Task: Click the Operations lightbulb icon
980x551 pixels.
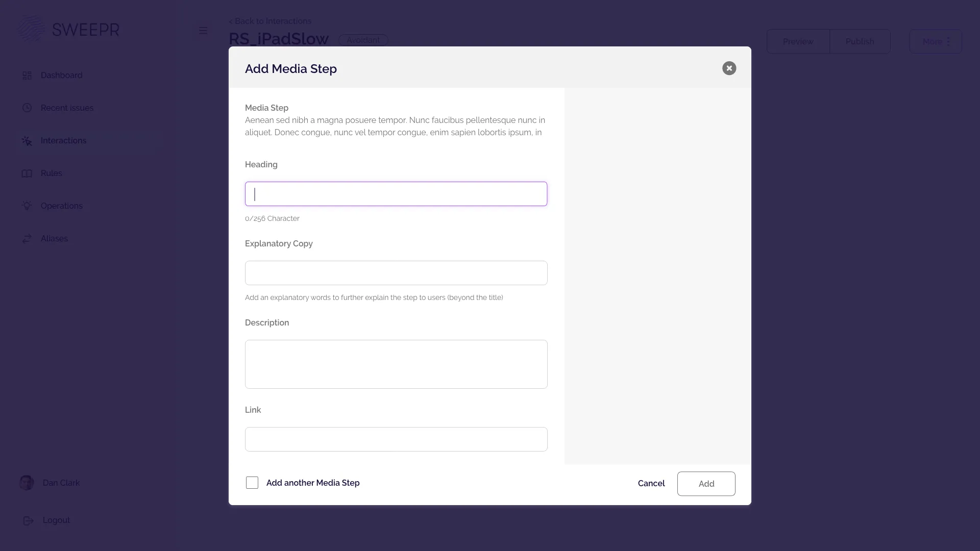Action: click(27, 206)
